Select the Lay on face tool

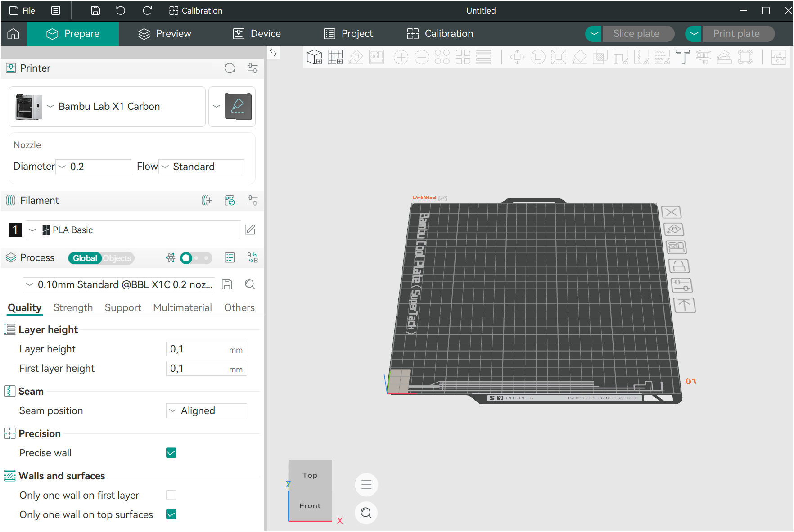coord(579,57)
